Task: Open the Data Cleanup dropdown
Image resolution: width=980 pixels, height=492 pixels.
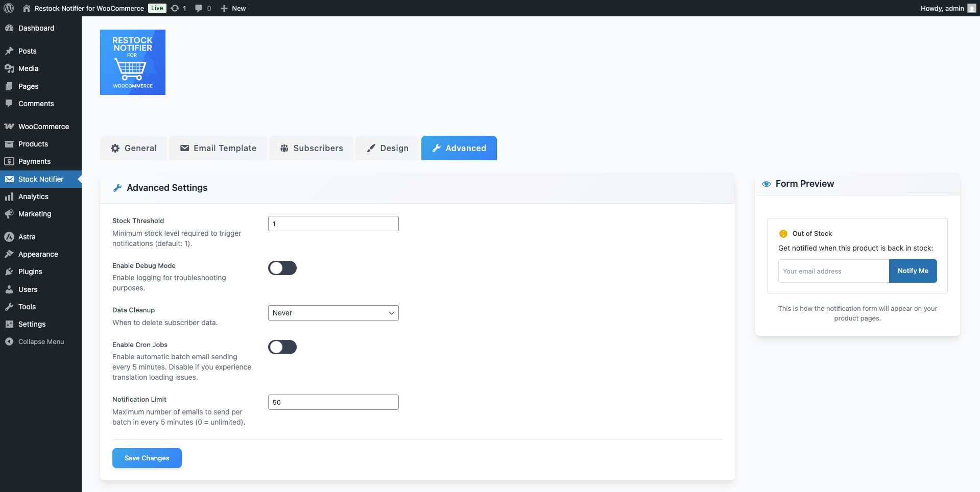Action: pyautogui.click(x=333, y=313)
